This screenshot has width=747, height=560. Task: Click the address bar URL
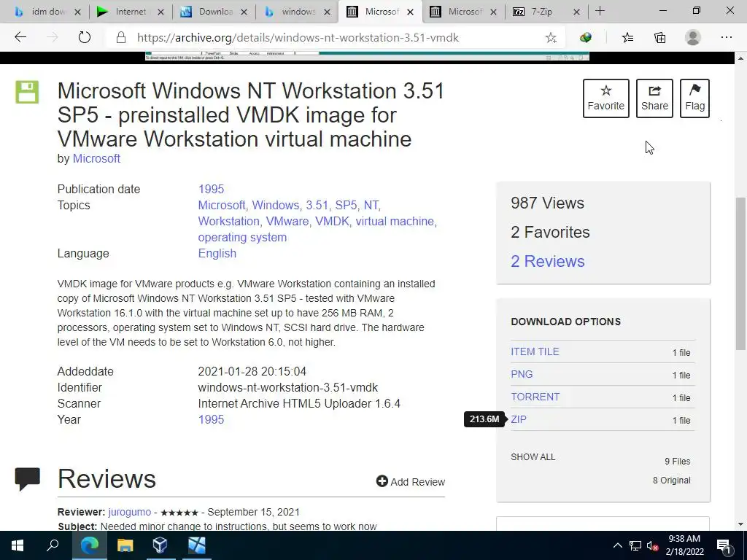point(298,38)
